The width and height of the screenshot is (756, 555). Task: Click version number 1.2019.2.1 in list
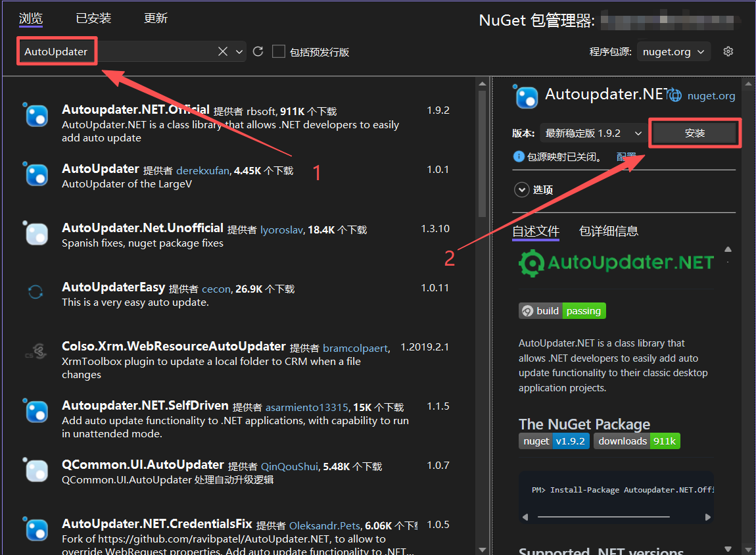coord(425,347)
